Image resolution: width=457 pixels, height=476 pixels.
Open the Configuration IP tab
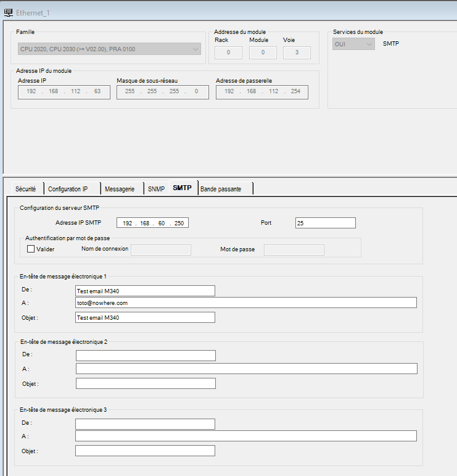tap(68, 189)
